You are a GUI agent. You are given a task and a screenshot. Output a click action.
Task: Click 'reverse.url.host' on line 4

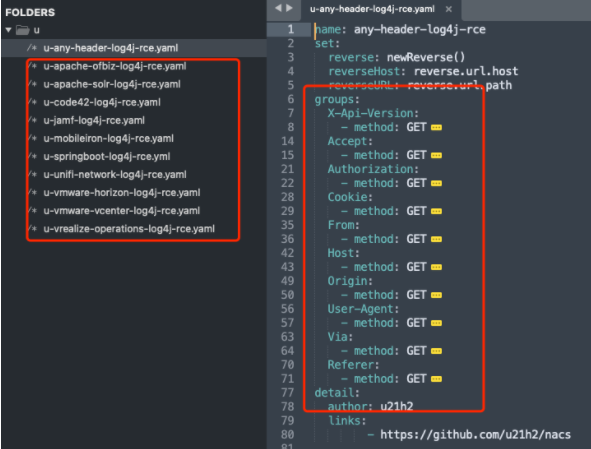466,71
